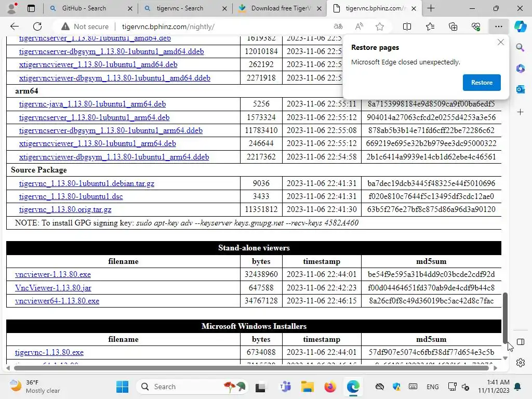532x399 pixels.
Task: Click the horizontal scrollbar thumb
Action: point(251,368)
